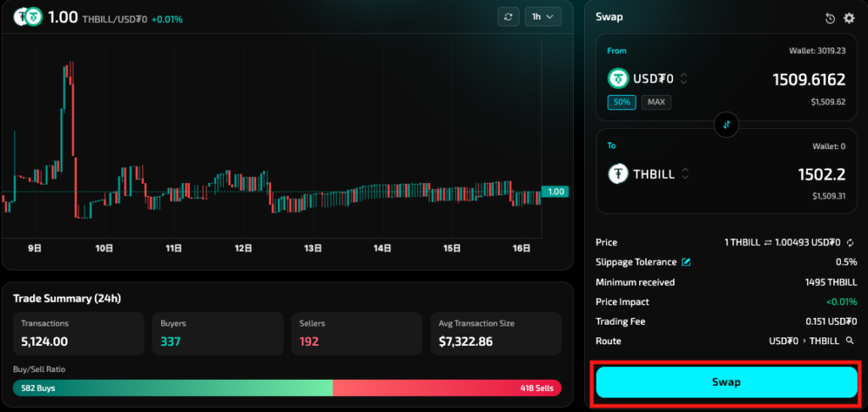The height and width of the screenshot is (412, 868).
Task: Click THBILL/USD₮0 pair logo in header
Action: 27,17
